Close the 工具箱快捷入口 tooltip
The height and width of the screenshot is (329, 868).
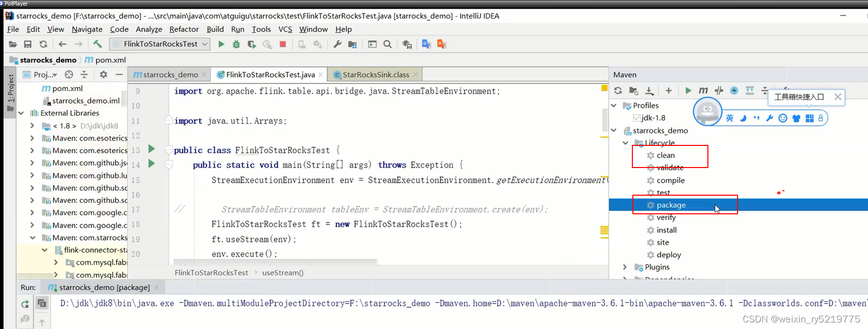838,97
